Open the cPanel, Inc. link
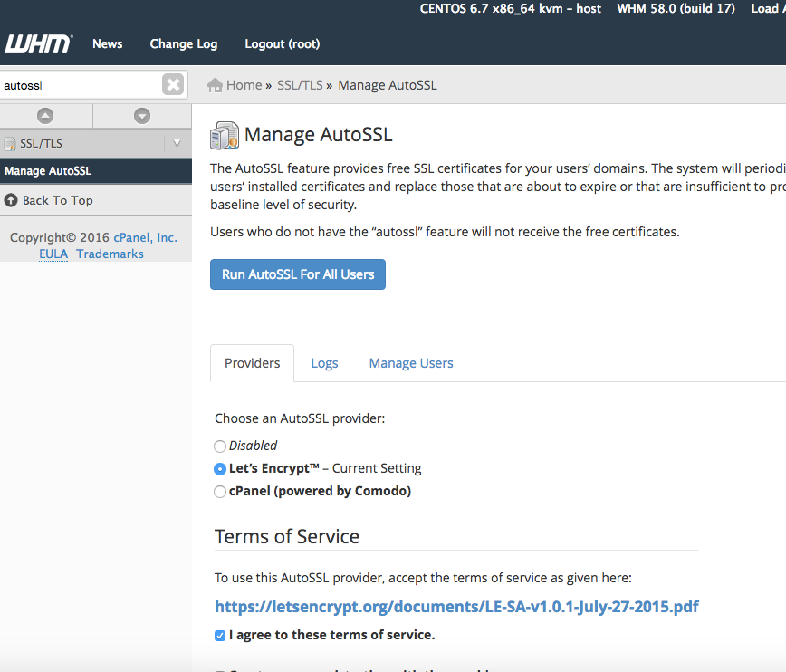This screenshot has width=786, height=672. 146,237
